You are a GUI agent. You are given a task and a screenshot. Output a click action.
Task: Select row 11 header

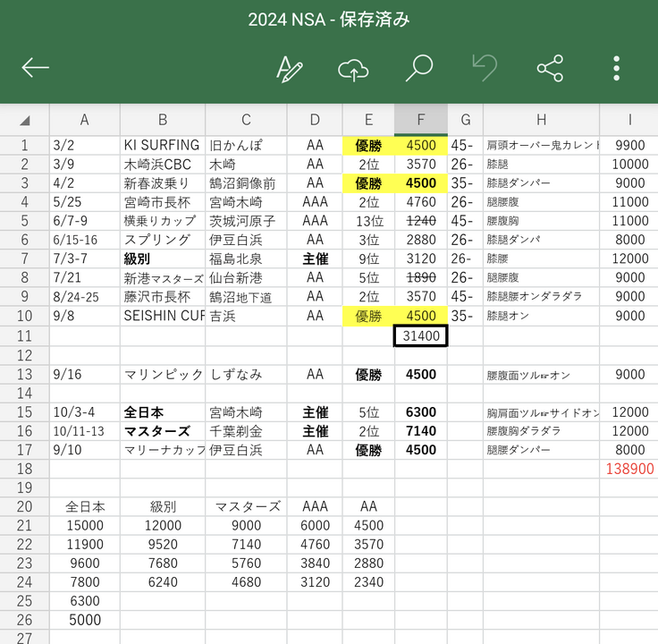pyautogui.click(x=24, y=336)
